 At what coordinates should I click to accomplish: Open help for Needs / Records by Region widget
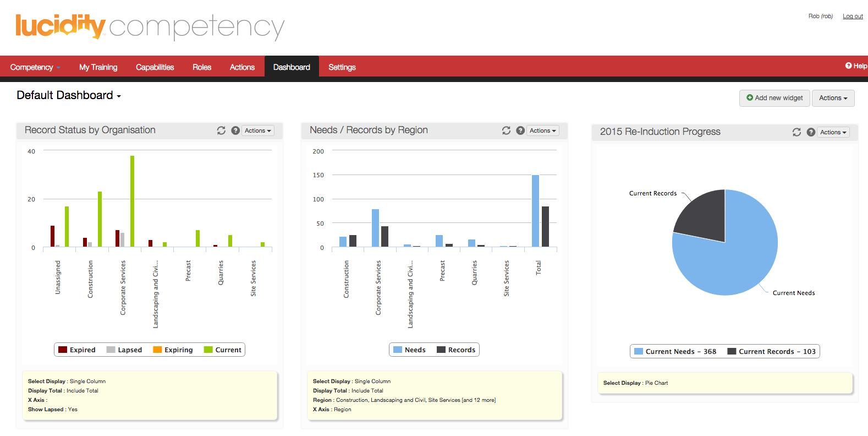click(520, 130)
